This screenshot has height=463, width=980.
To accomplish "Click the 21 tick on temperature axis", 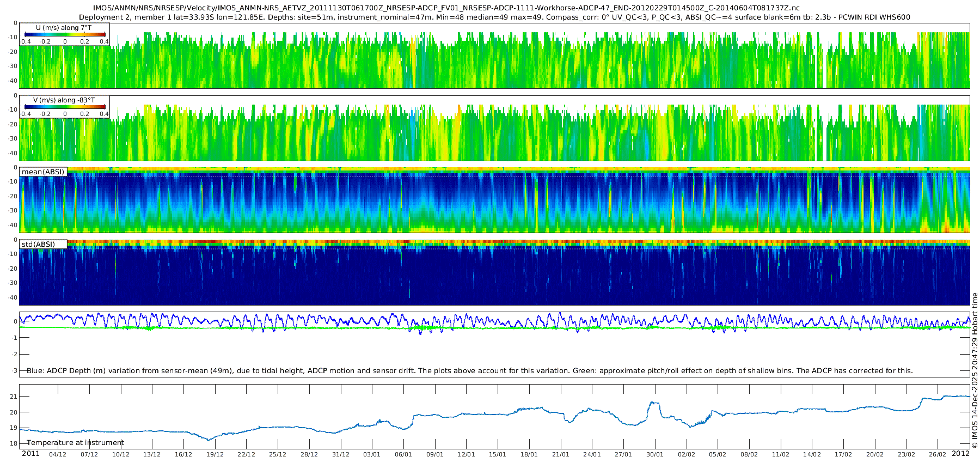I will (14, 397).
